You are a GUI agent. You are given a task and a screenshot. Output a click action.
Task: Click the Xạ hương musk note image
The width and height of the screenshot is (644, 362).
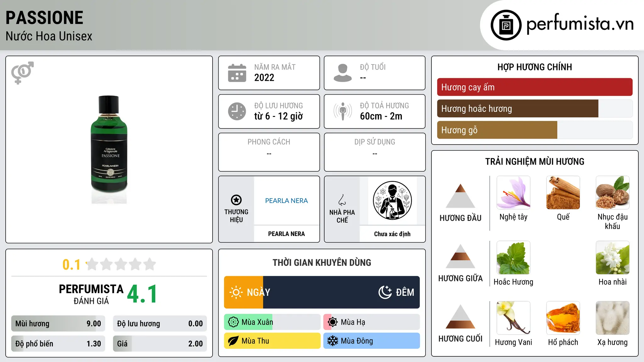point(613,318)
